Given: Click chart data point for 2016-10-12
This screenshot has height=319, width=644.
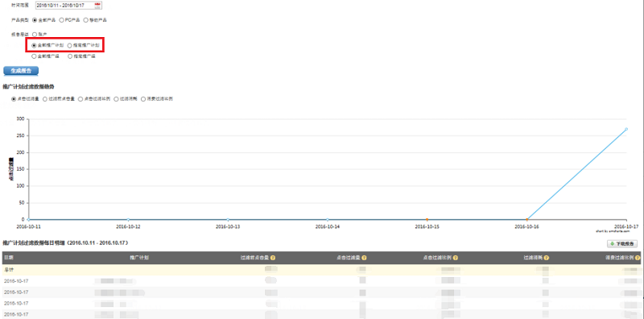Looking at the screenshot, I should pos(128,220).
